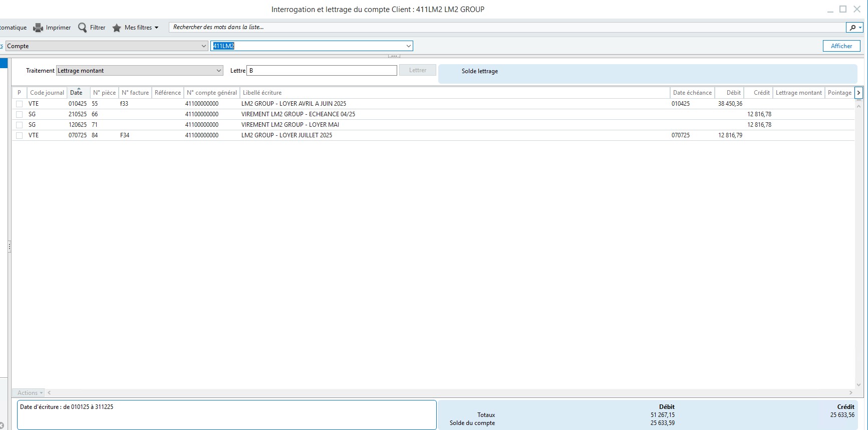Expand the 411LM2 account dropdown
This screenshot has width=868, height=430.
pos(409,46)
